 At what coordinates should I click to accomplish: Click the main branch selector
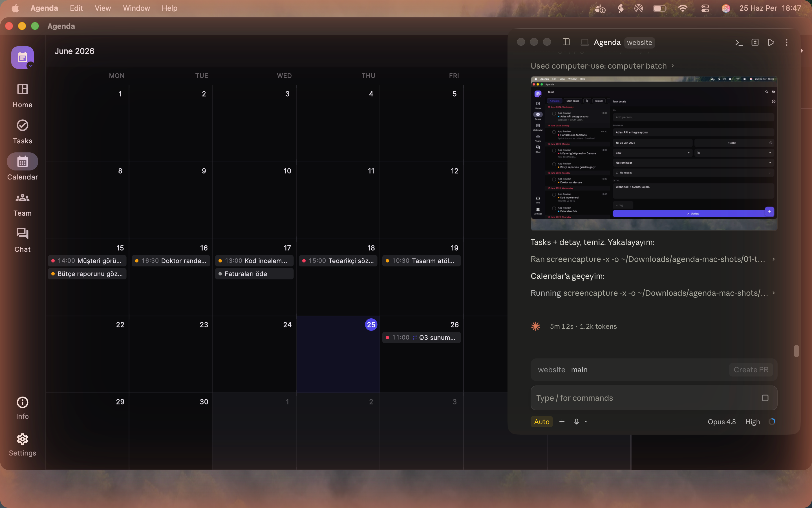coord(579,370)
